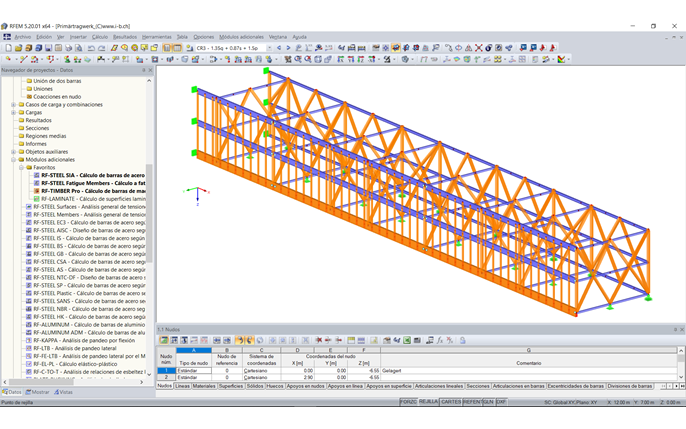The image size is (686, 429).
Task: Switch to navigator Vistas tab
Action: [x=63, y=392]
